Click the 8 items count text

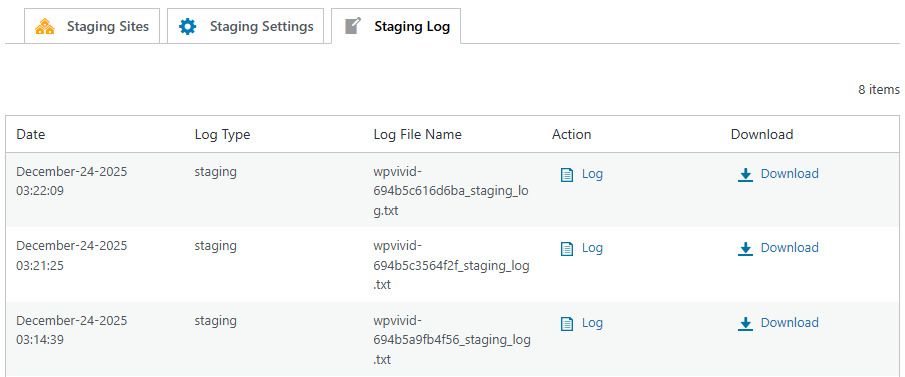click(x=879, y=89)
